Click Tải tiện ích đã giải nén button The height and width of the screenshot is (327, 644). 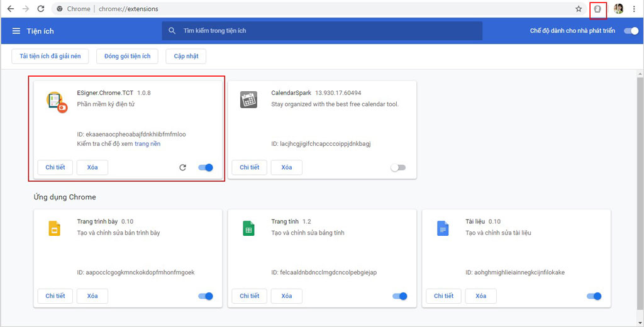[x=50, y=56]
